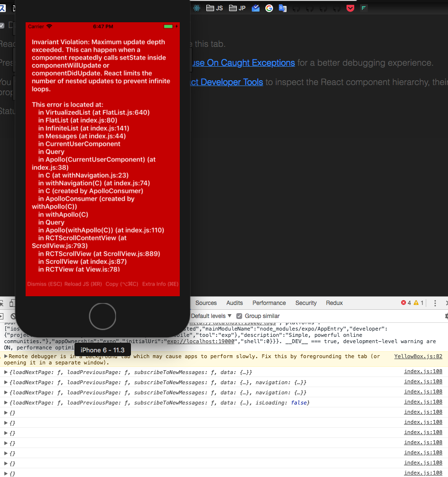Open the exp://localhost:19000 link in console
This screenshot has width=448, height=477.
tap(201, 341)
